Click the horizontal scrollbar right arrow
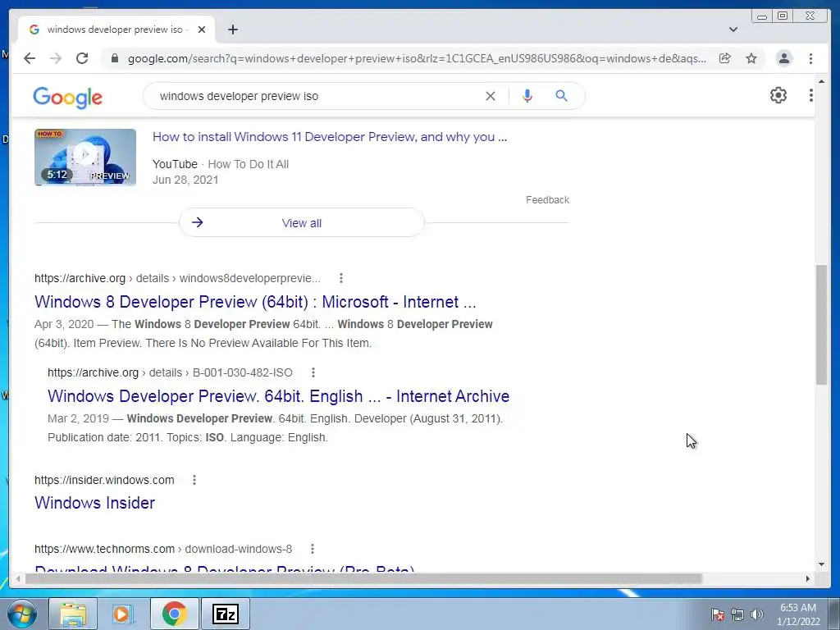This screenshot has width=840, height=630. click(808, 578)
